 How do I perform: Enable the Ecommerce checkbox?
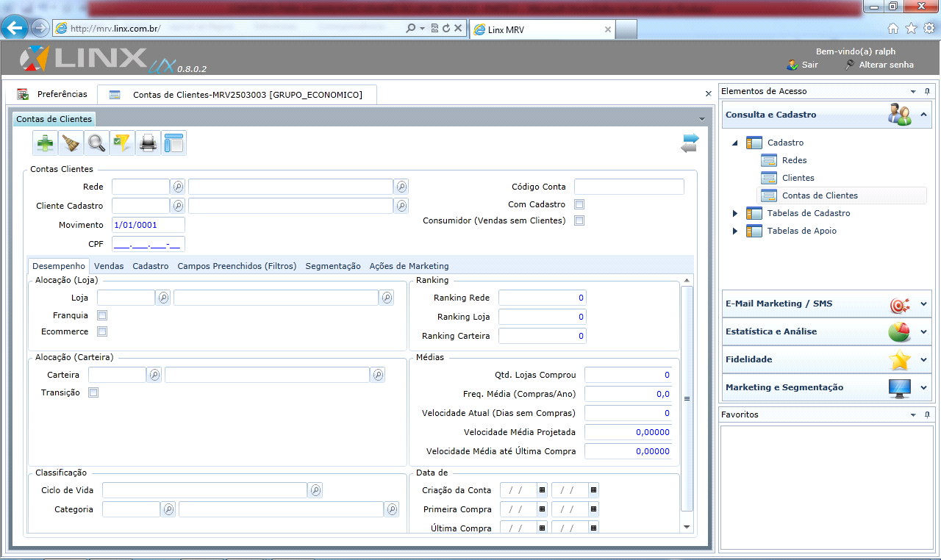[102, 331]
